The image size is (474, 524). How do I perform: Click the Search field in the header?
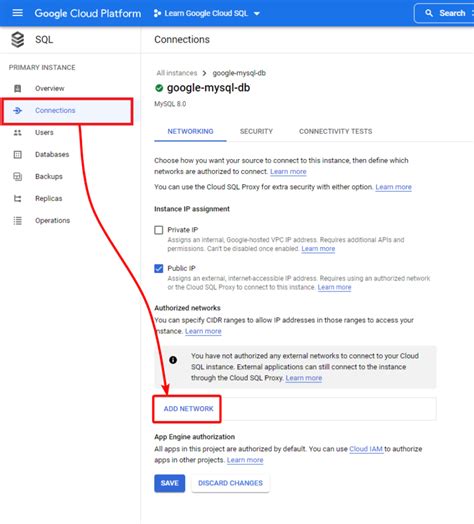444,13
